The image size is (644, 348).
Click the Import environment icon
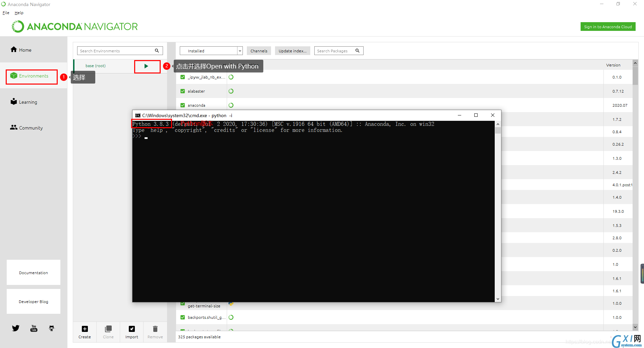[x=132, y=329]
